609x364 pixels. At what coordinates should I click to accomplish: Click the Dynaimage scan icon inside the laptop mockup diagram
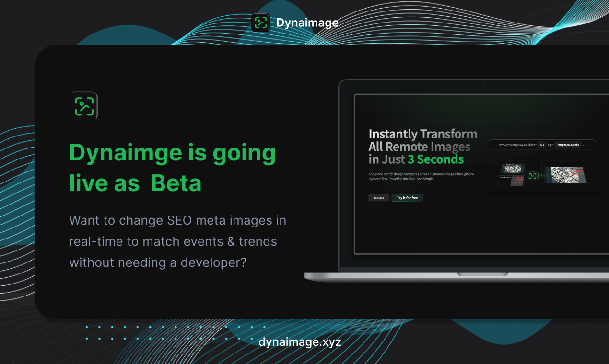pos(532,176)
